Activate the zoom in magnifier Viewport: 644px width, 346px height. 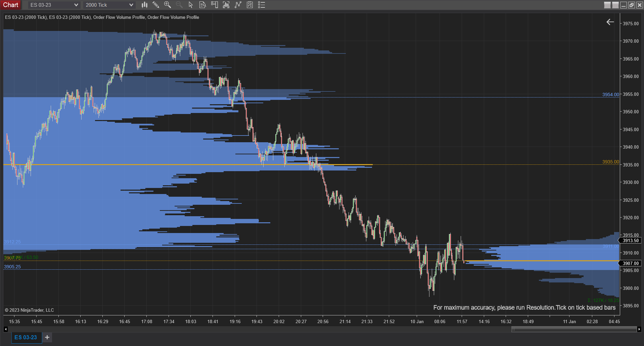point(168,5)
